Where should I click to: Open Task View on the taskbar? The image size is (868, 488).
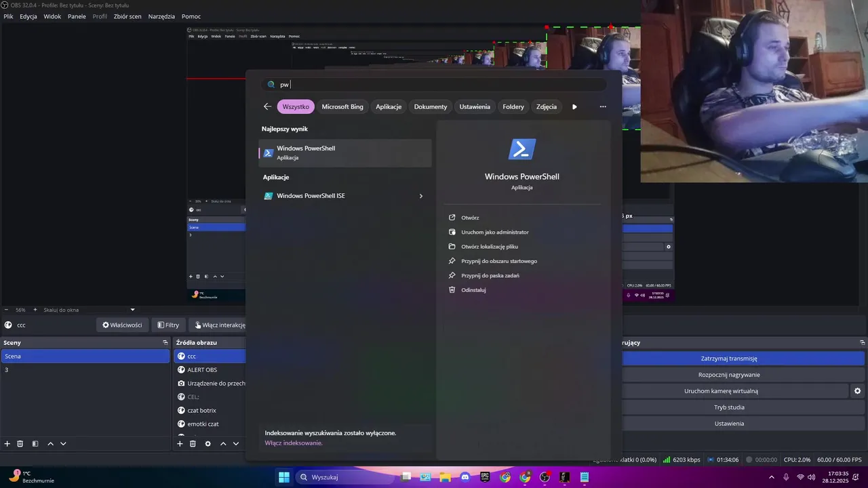406,477
